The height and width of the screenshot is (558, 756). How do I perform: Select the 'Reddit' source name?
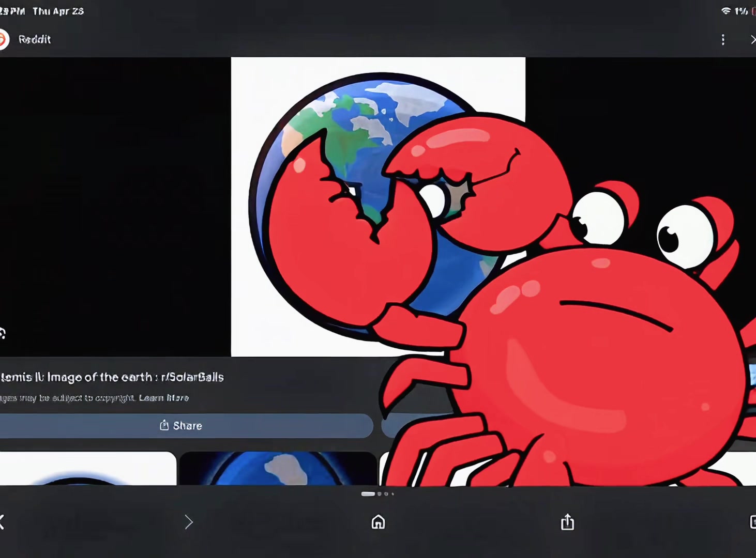point(35,39)
